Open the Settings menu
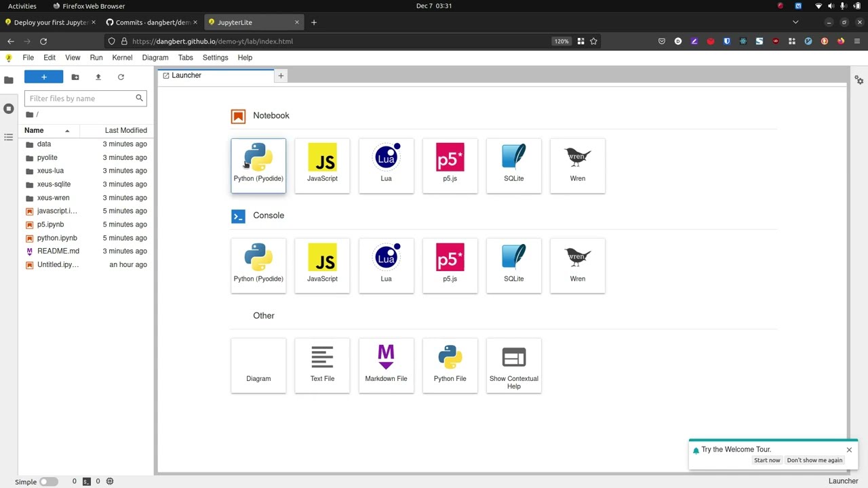 pos(216,58)
